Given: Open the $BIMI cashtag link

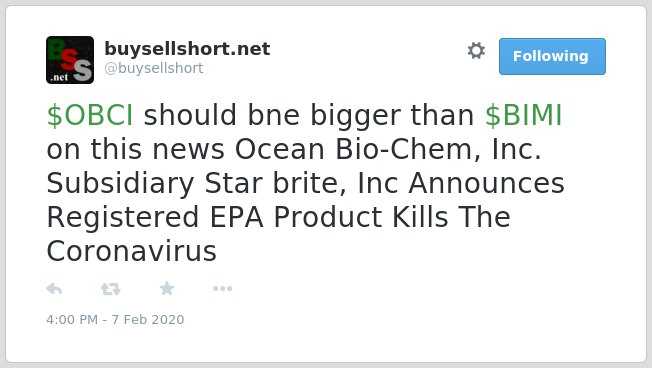Looking at the screenshot, I should click(x=524, y=115).
